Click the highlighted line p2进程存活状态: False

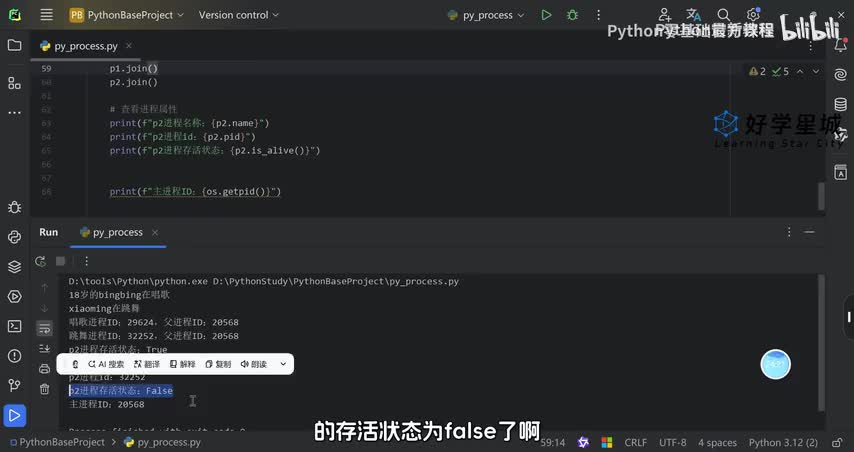[121, 390]
